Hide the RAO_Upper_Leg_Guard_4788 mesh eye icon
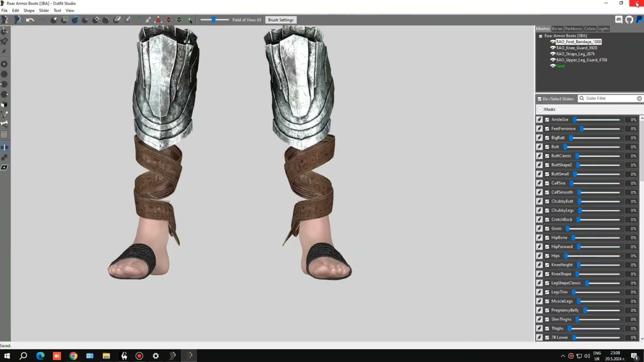 pyautogui.click(x=553, y=60)
